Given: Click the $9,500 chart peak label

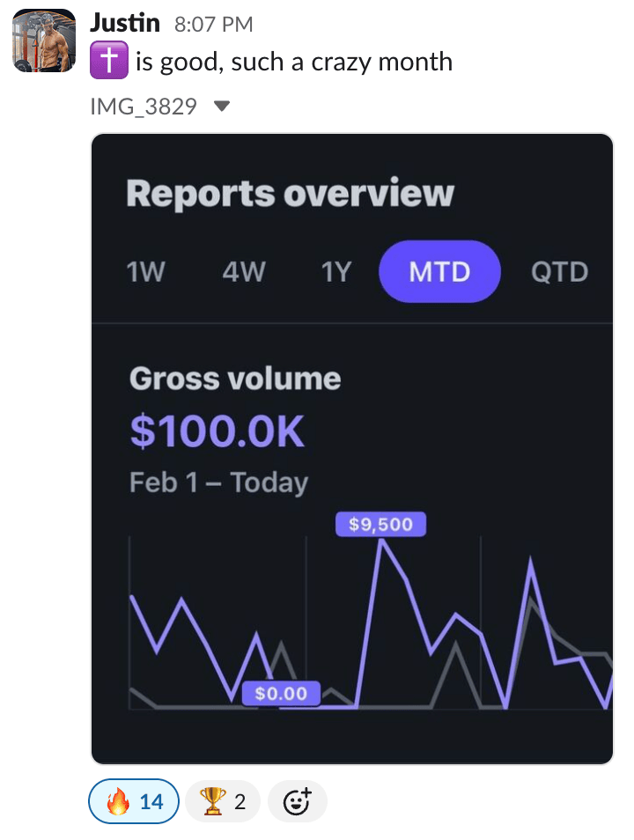Looking at the screenshot, I should (x=380, y=525).
